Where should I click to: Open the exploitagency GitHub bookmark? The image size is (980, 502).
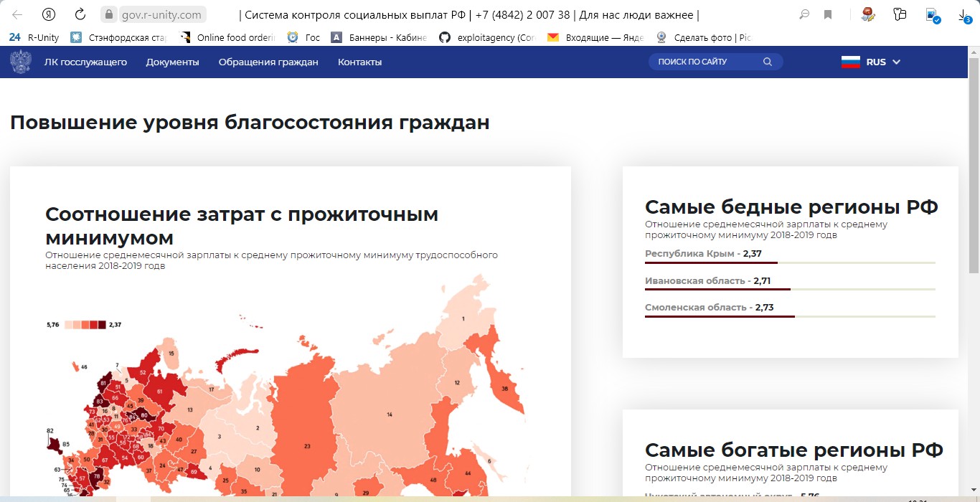(487, 37)
